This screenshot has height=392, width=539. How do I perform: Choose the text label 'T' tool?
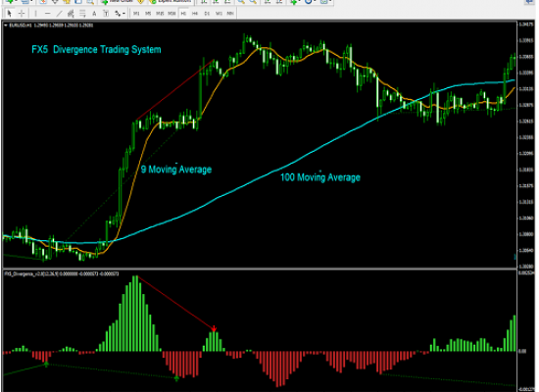[106, 14]
